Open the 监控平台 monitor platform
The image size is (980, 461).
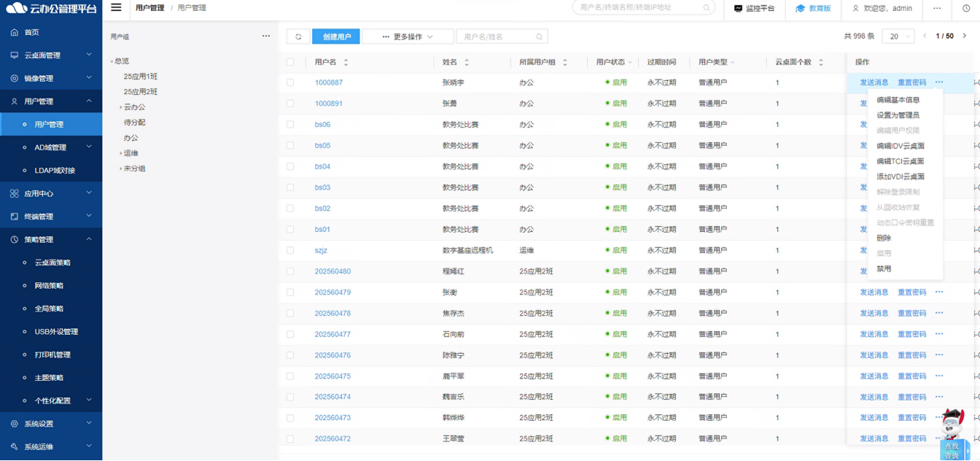coord(754,9)
